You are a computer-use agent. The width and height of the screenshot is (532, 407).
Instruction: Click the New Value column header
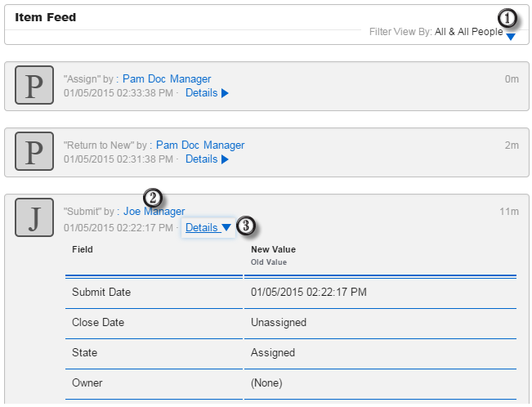pyautogui.click(x=273, y=249)
